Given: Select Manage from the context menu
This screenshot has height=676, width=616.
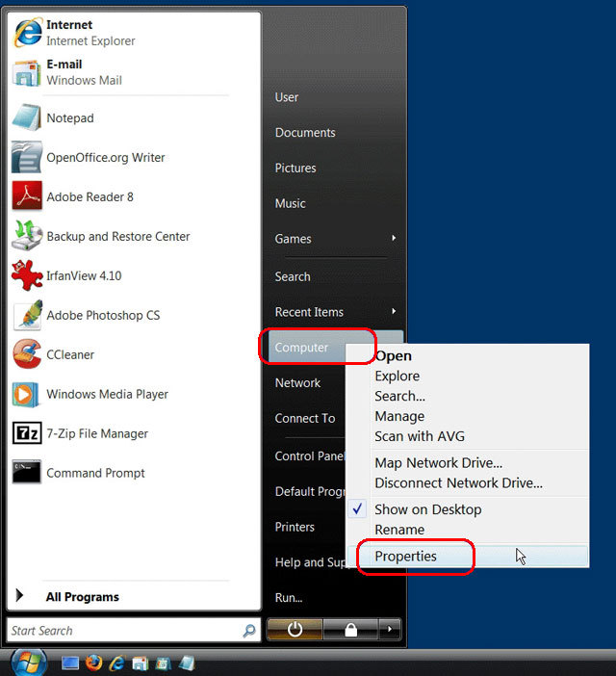Looking at the screenshot, I should click(399, 416).
